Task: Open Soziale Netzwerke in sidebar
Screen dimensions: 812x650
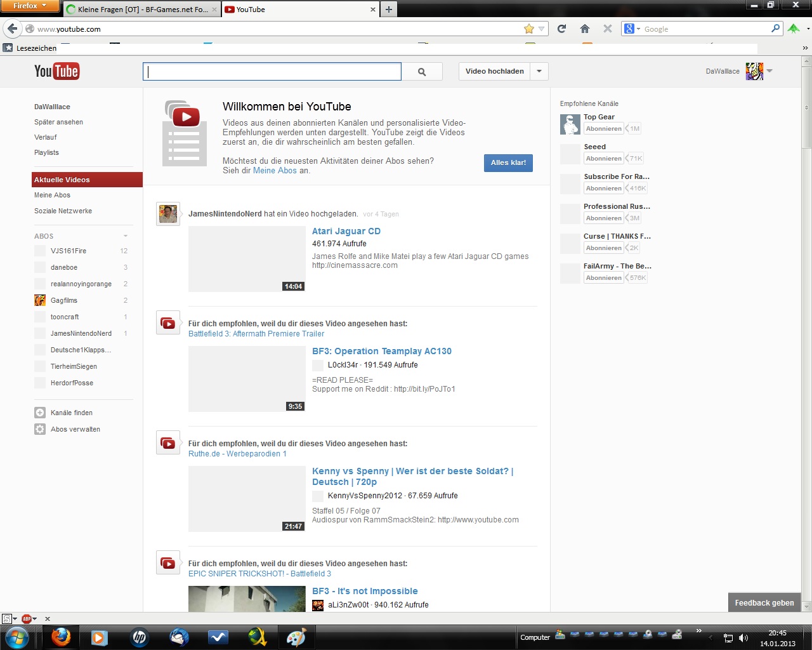Action: point(63,211)
